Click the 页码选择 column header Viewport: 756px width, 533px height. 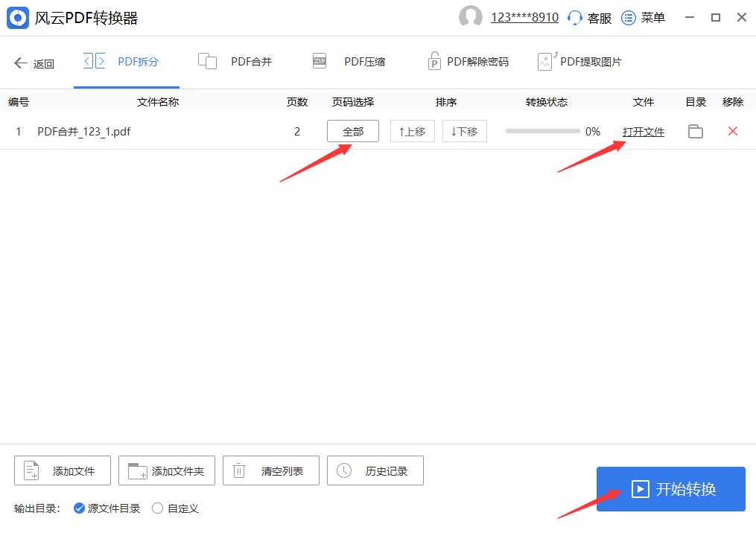pyautogui.click(x=353, y=102)
